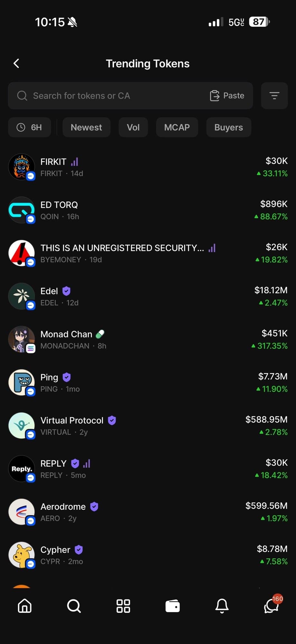The image size is (296, 644).
Task: Open the Virtual Protocol token
Action: click(148, 426)
